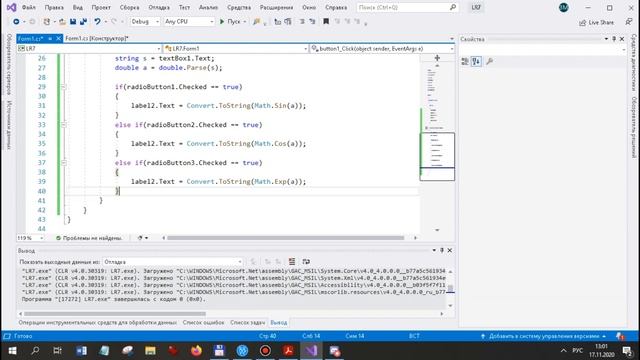This screenshot has width=640, height=360.
Task: Open the Обозреватель решений side tab
Action: (634, 127)
